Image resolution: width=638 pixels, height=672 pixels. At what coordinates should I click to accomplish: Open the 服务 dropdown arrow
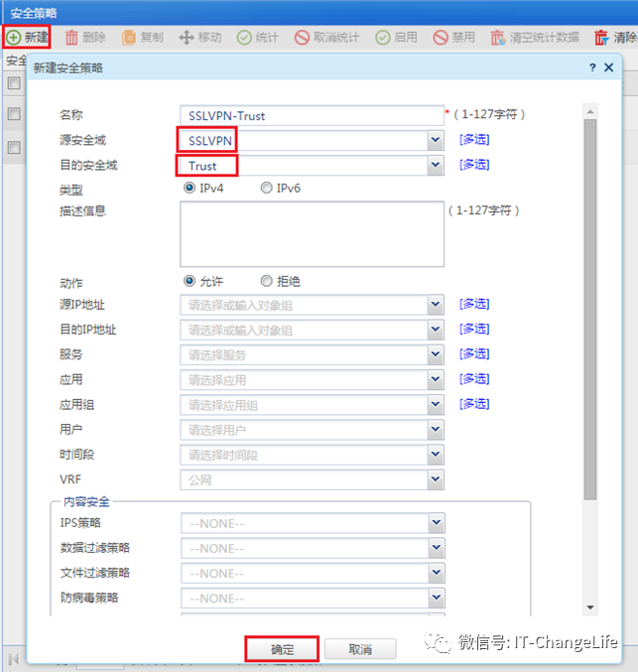point(436,354)
